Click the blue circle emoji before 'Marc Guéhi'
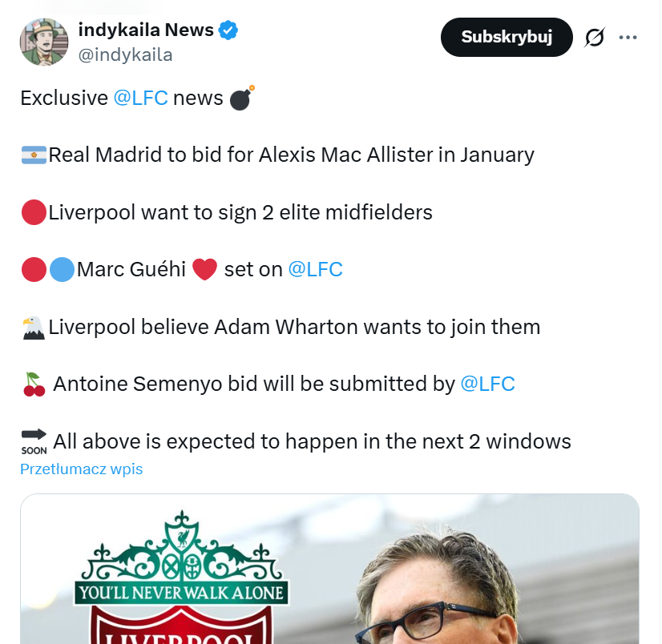662x644 pixels. coord(62,270)
